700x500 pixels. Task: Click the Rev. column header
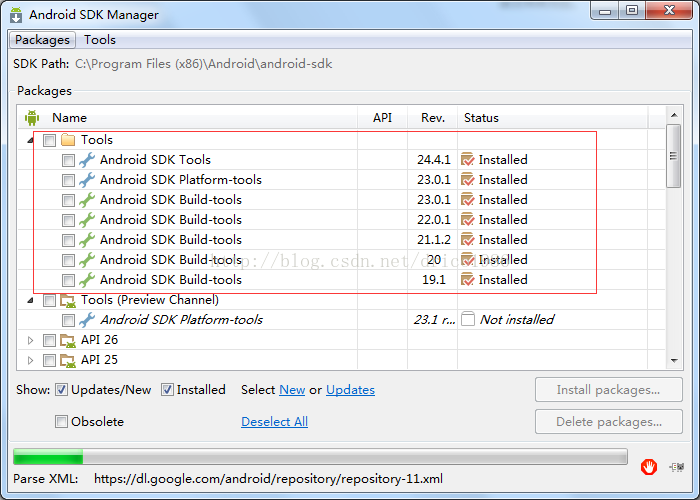click(433, 118)
